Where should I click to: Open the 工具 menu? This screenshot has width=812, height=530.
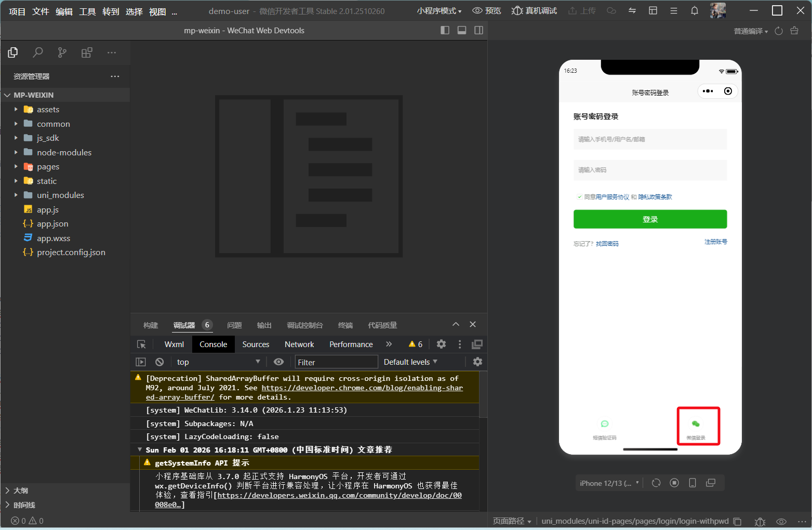[x=87, y=11]
